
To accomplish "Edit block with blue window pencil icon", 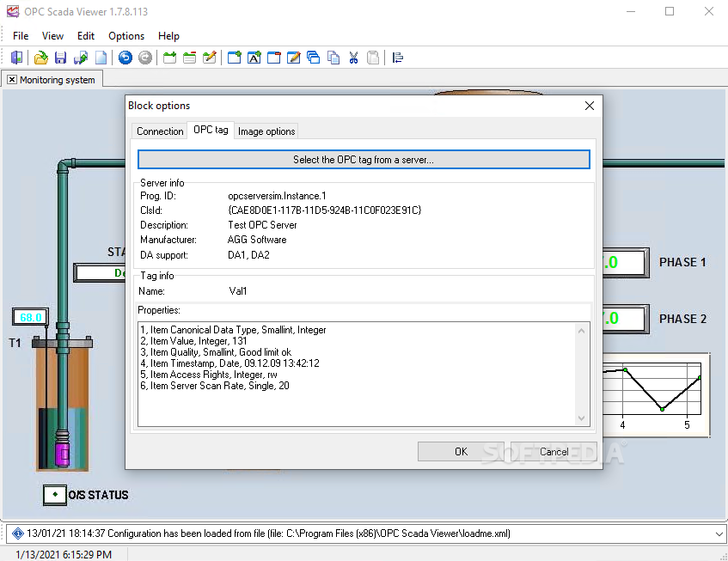I will 293,58.
